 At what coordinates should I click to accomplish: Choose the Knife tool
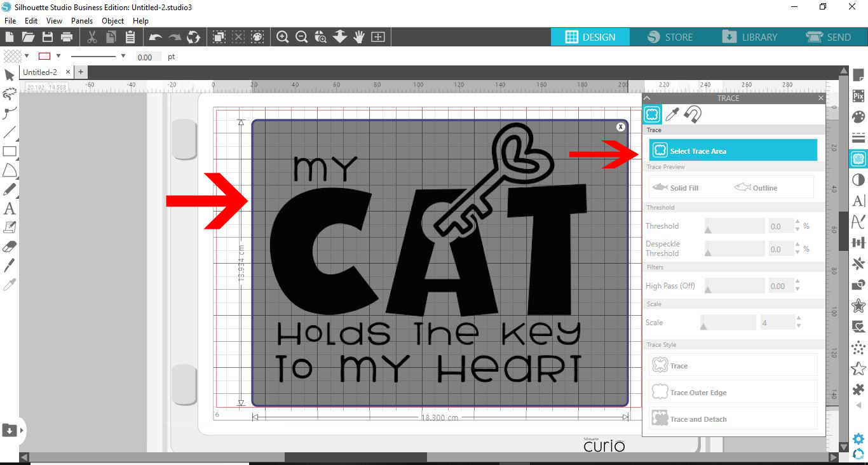10,266
